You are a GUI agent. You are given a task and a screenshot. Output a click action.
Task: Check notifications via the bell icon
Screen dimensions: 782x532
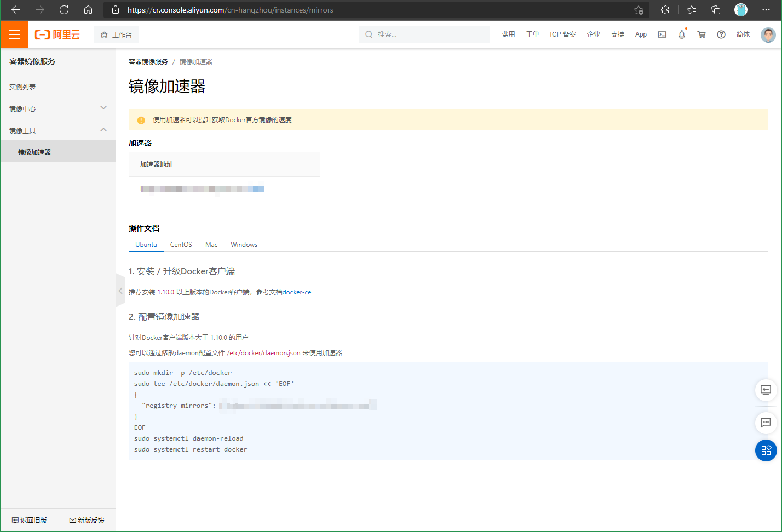pos(681,34)
